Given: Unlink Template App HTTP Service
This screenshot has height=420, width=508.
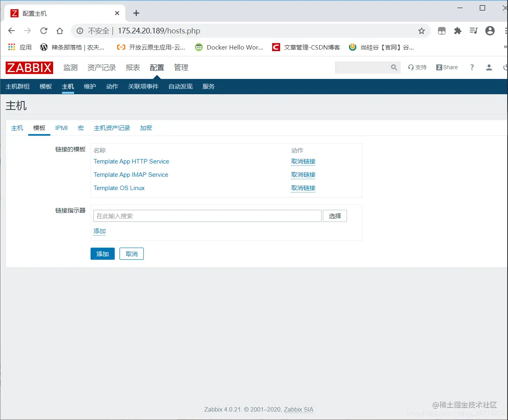Looking at the screenshot, I should pyautogui.click(x=304, y=161).
